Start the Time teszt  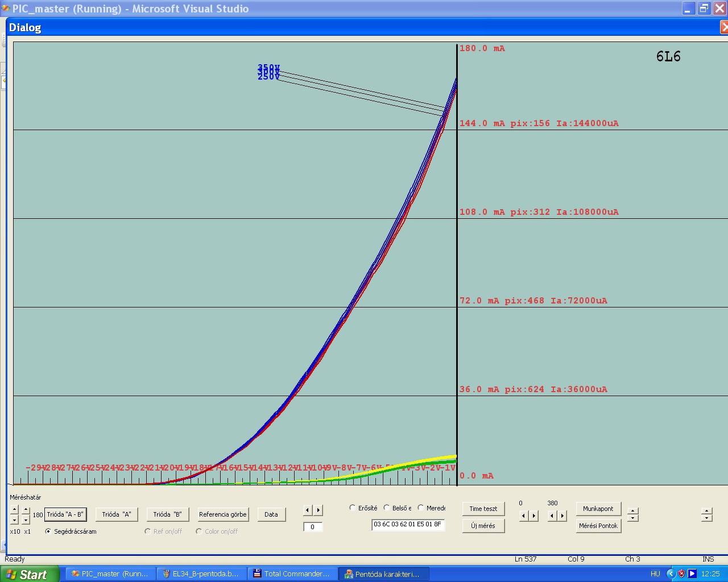click(x=483, y=509)
